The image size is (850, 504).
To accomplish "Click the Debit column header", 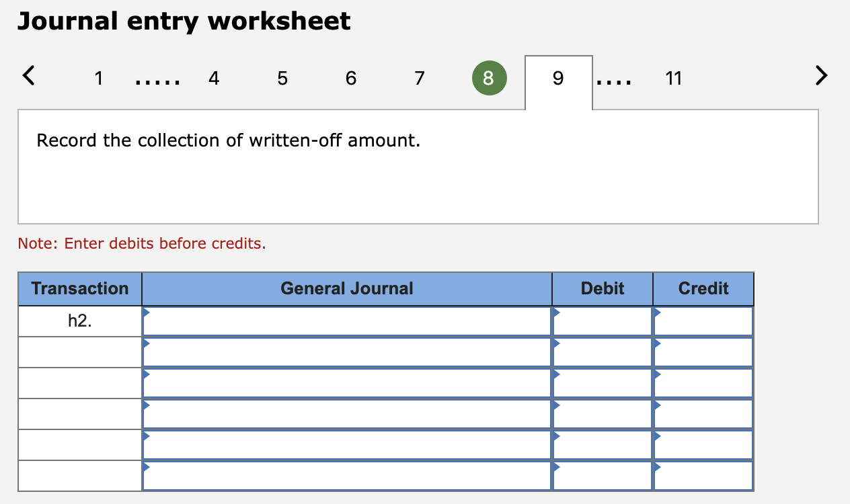I will point(603,289).
